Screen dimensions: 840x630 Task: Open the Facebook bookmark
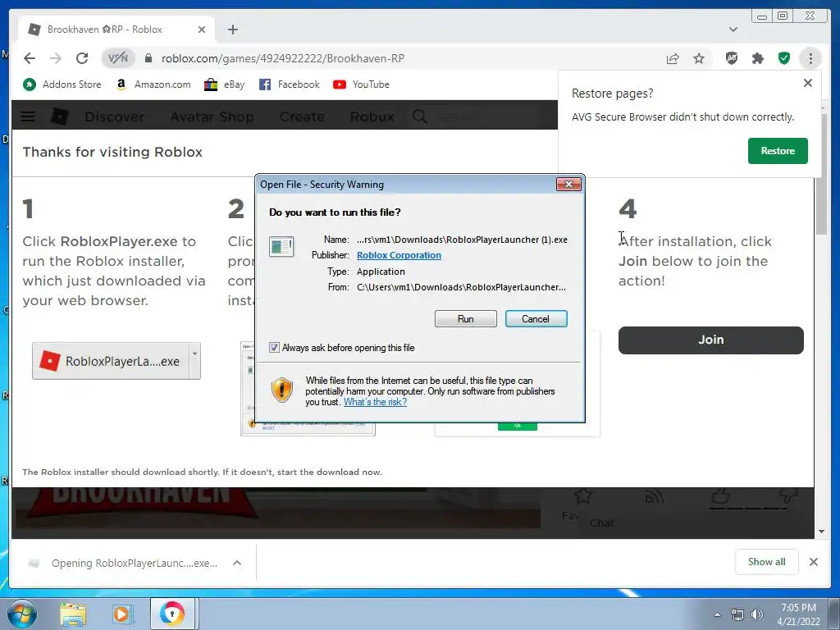point(290,84)
